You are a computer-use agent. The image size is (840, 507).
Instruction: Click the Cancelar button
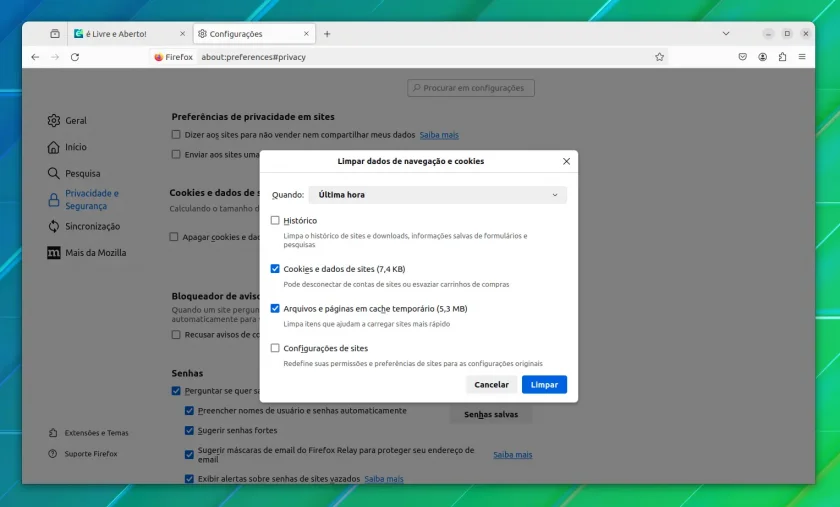point(491,384)
